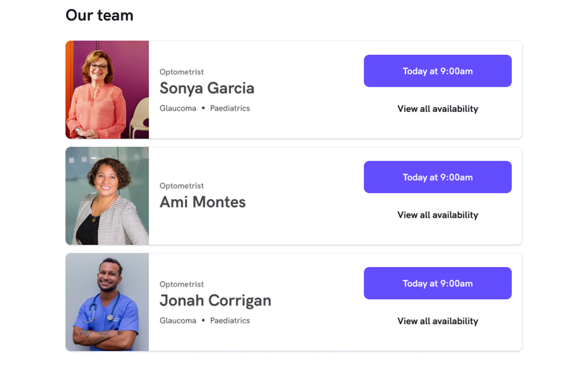
Task: View all availability for Ami Montes
Action: click(437, 215)
